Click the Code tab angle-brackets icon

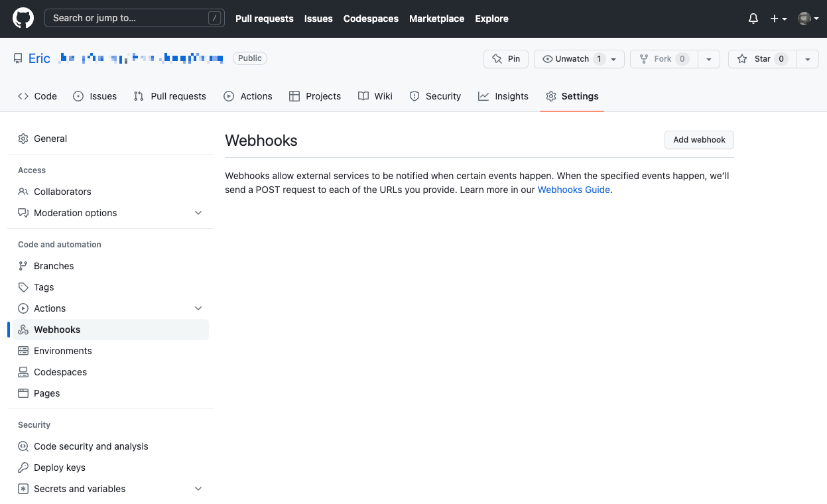(x=23, y=96)
